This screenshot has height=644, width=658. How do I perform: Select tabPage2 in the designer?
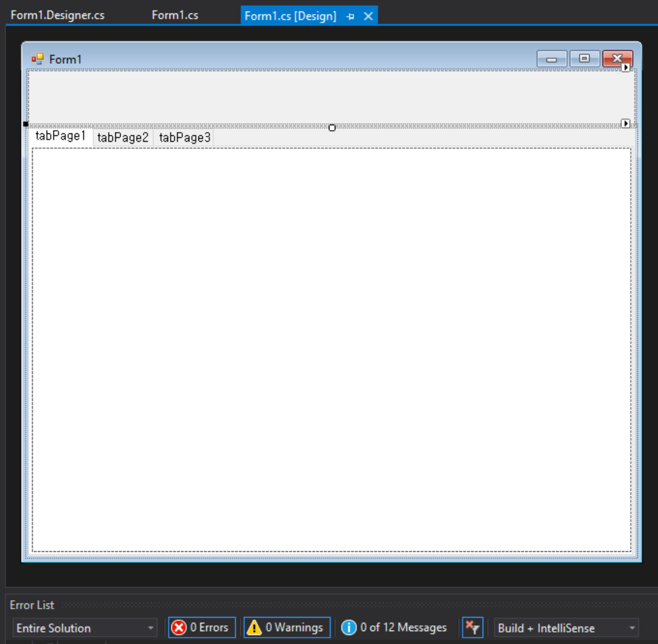point(123,137)
